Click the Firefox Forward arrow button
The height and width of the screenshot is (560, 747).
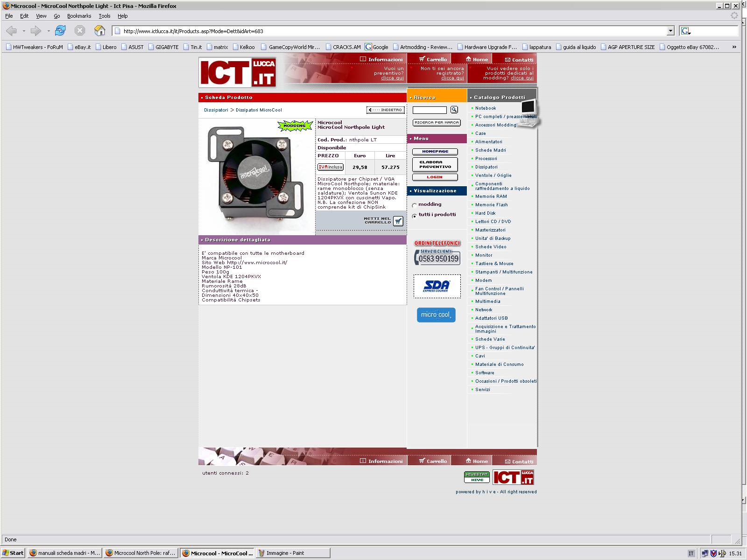coord(36,31)
